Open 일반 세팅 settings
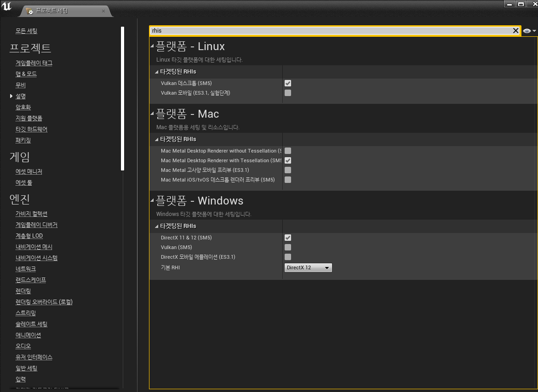The width and height of the screenshot is (538, 392). click(26, 369)
